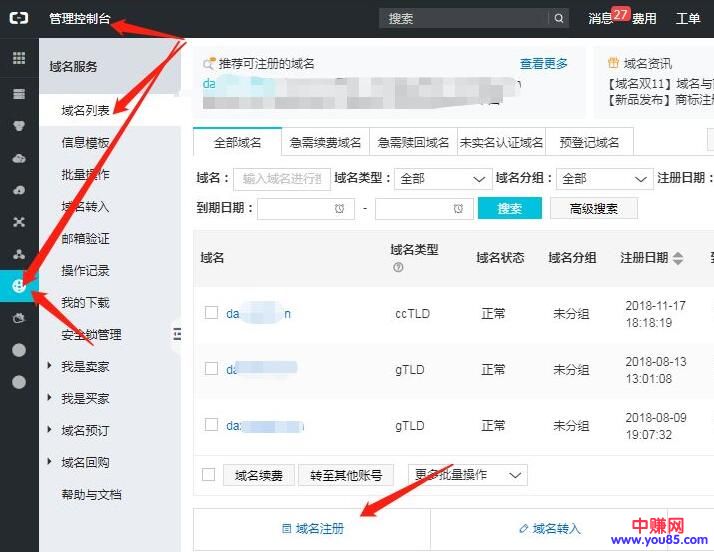Open the 域名分组 dropdown
The width and height of the screenshot is (714, 552).
(603, 179)
